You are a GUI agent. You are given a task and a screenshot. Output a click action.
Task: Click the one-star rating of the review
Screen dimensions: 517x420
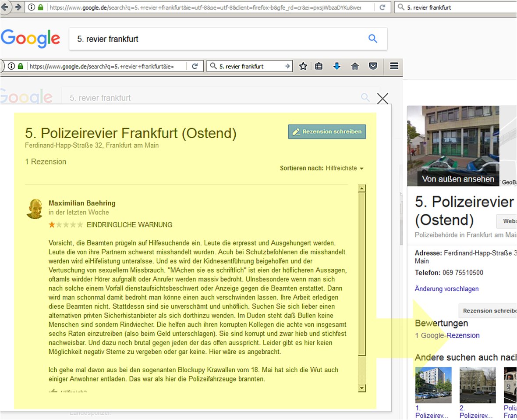pos(66,225)
